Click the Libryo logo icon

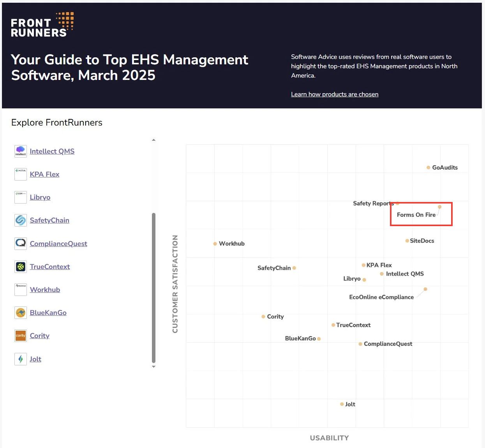coord(21,197)
